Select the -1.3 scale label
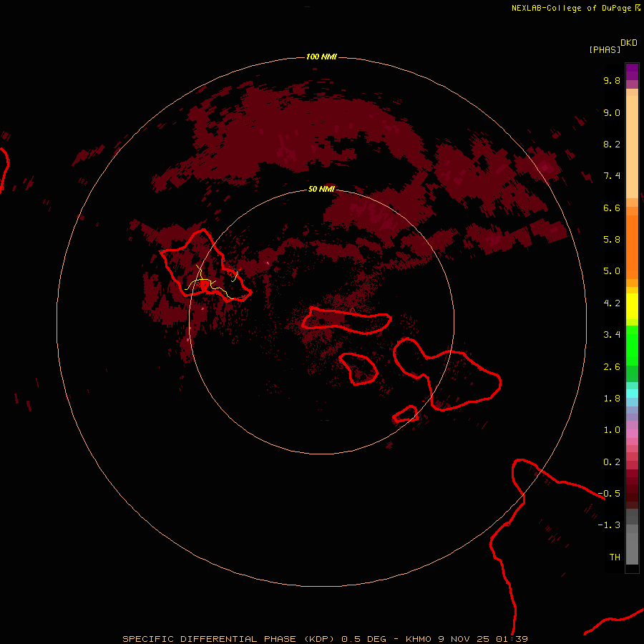This screenshot has width=644, height=644. pyautogui.click(x=609, y=525)
